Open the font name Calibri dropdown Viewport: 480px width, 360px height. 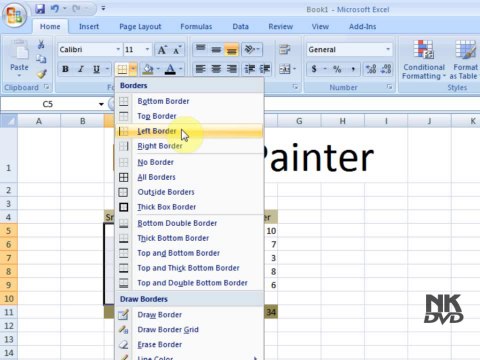point(118,49)
